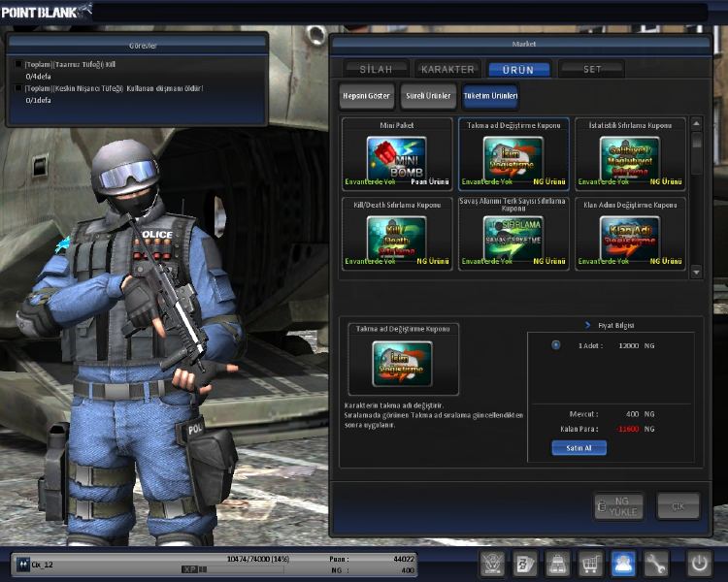Click the Kalan Para -11600 value
This screenshot has width=728, height=582.
[x=628, y=429]
